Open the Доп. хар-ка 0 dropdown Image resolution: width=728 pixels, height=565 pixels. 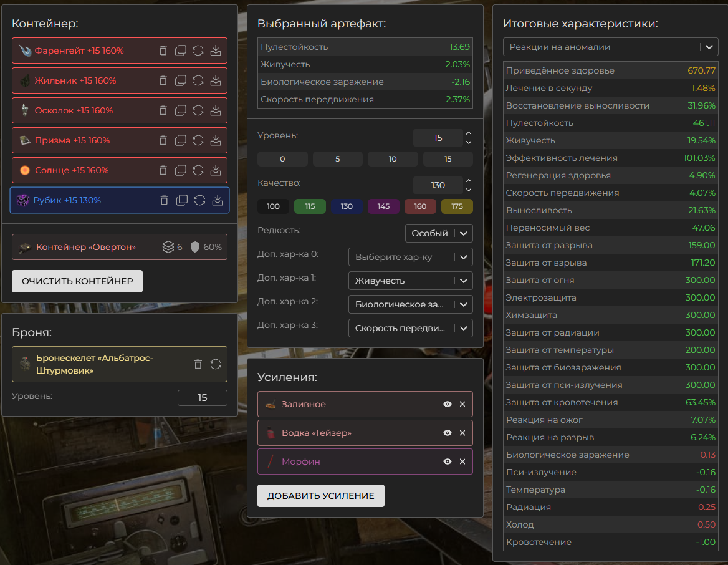pos(410,257)
